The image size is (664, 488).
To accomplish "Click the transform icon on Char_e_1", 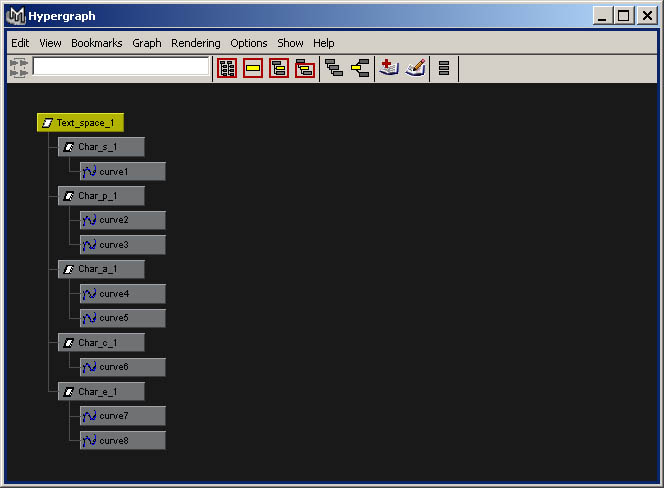I will (69, 392).
